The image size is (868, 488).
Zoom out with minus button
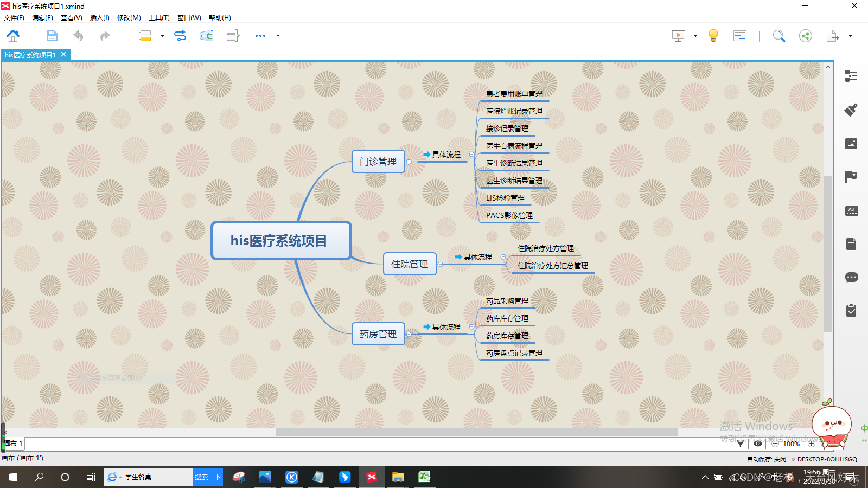(775, 444)
